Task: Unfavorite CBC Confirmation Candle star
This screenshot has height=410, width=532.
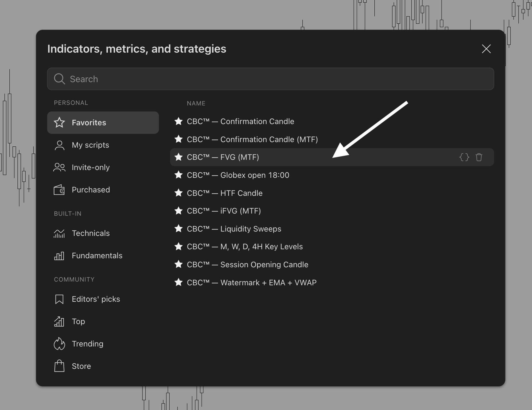Action: 178,121
